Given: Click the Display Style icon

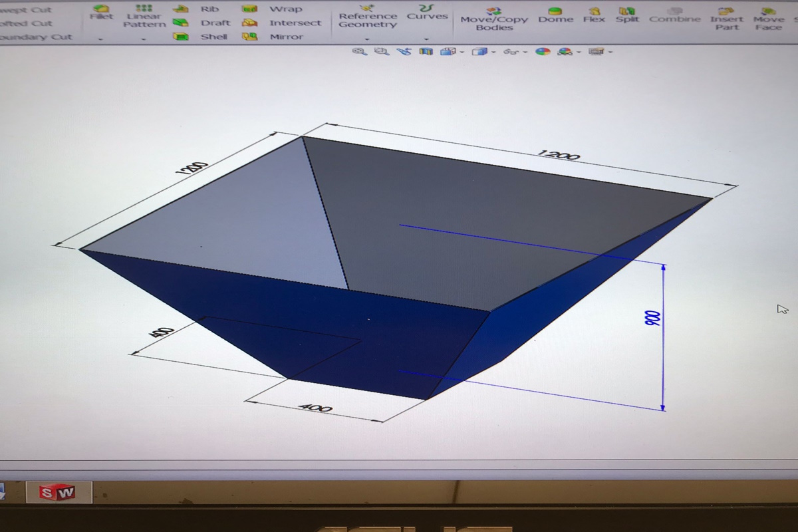Looking at the screenshot, I should click(x=479, y=51).
